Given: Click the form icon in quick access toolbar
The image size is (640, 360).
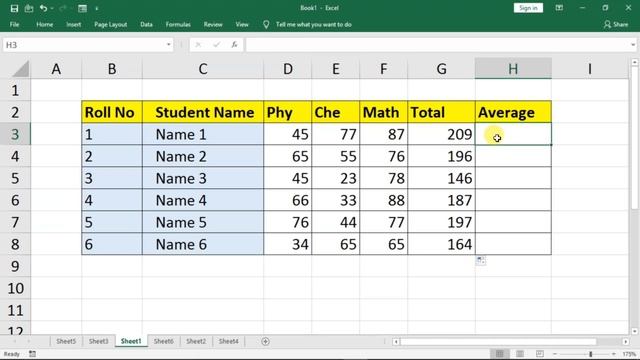Looking at the screenshot, I should click(82, 8).
